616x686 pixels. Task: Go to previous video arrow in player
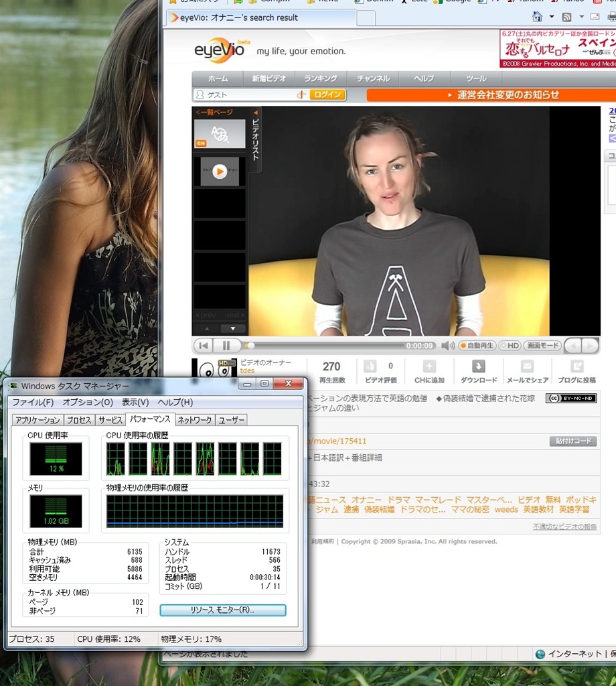(573, 346)
